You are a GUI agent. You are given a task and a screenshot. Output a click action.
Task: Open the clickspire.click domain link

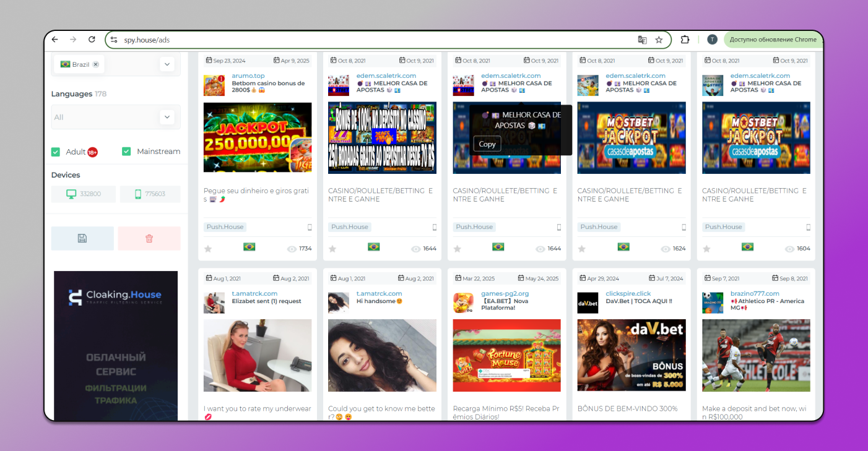pos(628,294)
